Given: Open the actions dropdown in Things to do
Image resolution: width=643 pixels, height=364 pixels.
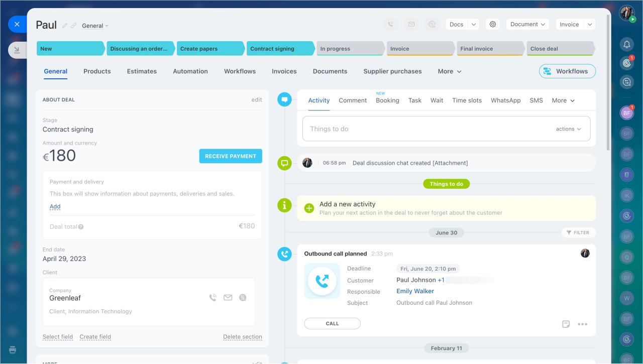Looking at the screenshot, I should (569, 129).
